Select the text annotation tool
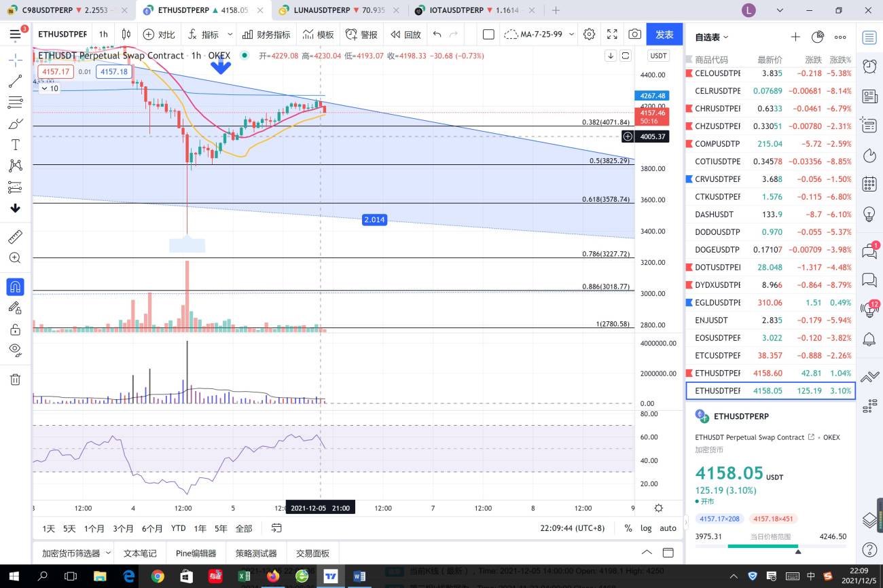The width and height of the screenshot is (883, 588). coord(15,145)
